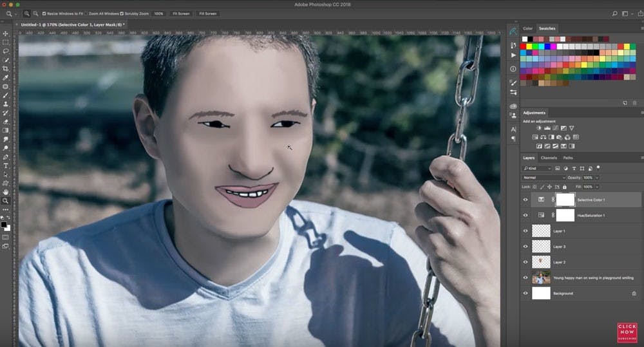Image resolution: width=644 pixels, height=347 pixels.
Task: Toggle visibility of Layer 1
Action: 526,230
